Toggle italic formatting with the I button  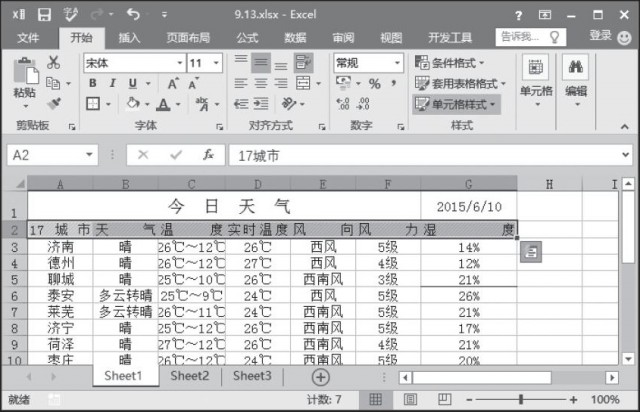[x=111, y=83]
